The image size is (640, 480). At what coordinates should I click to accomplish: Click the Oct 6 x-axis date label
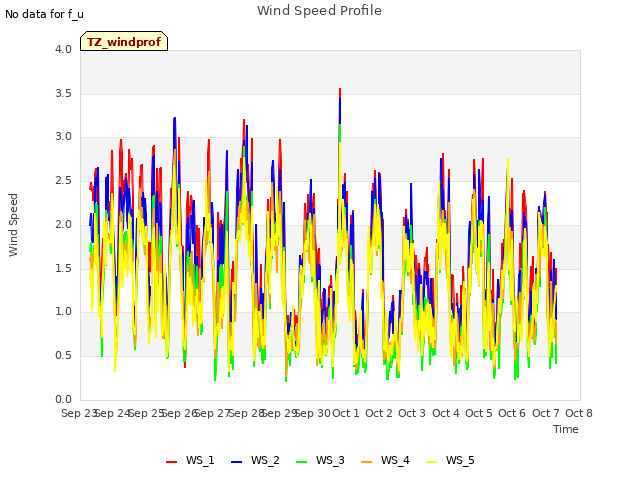[512, 413]
